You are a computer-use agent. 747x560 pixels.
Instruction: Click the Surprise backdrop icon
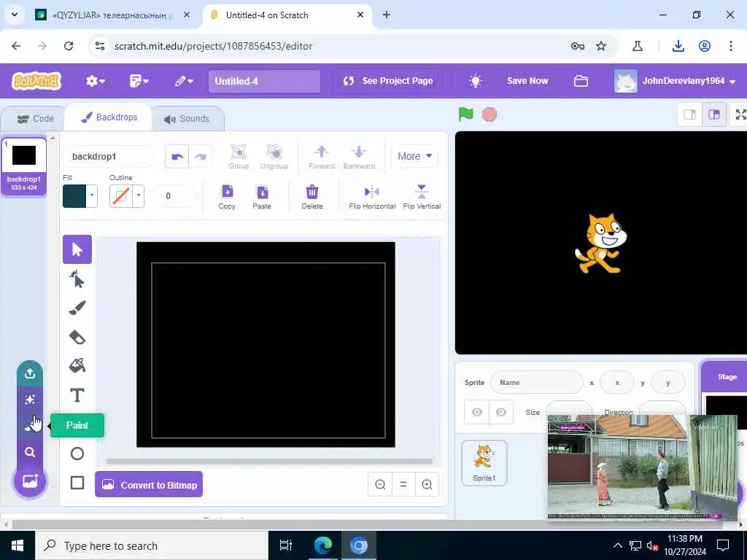coord(30,400)
